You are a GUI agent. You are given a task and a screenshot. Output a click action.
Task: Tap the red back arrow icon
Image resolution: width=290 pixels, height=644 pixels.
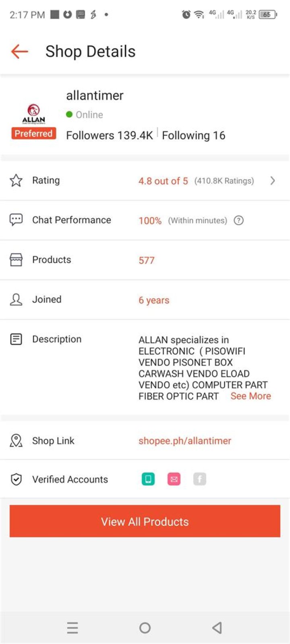pyautogui.click(x=19, y=52)
